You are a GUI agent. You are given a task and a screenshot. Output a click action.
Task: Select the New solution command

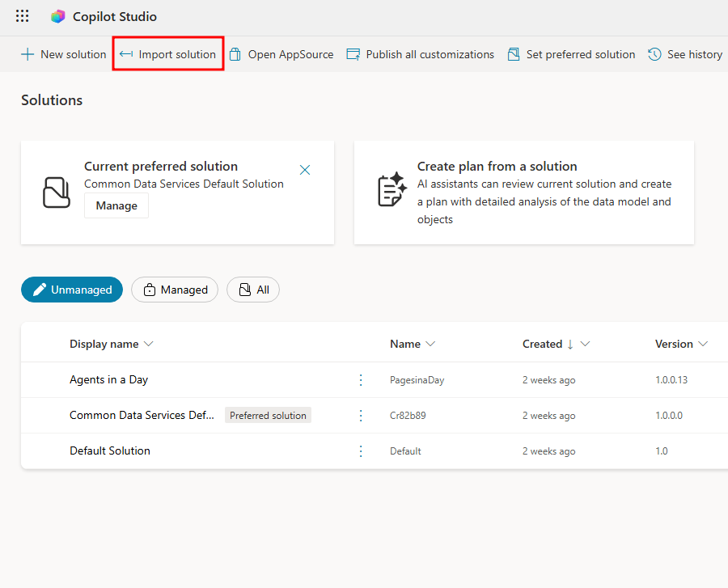pyautogui.click(x=64, y=54)
